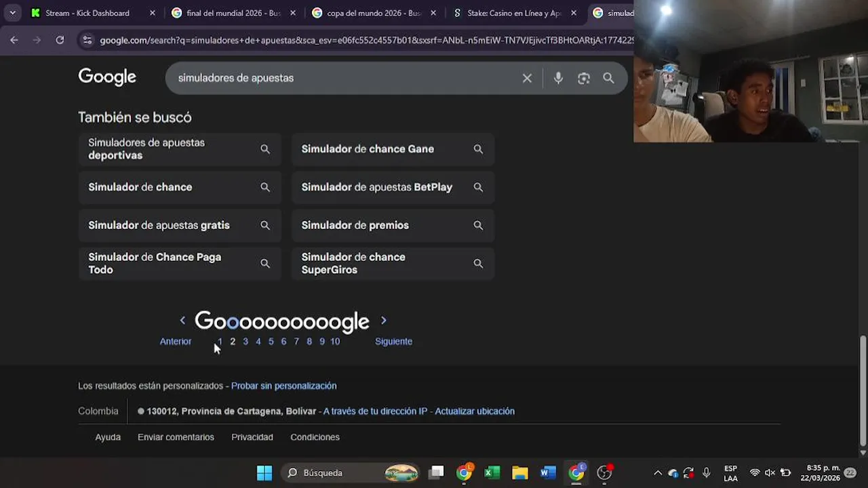
Task: Open Ayuda footer link
Action: click(108, 437)
